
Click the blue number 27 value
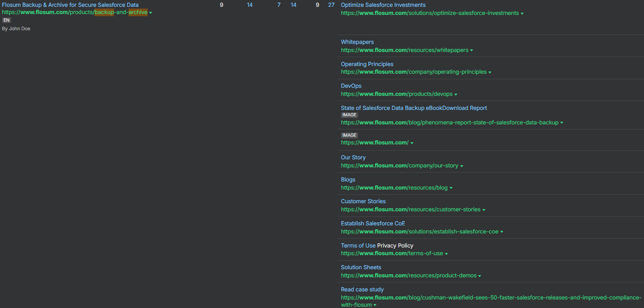331,5
